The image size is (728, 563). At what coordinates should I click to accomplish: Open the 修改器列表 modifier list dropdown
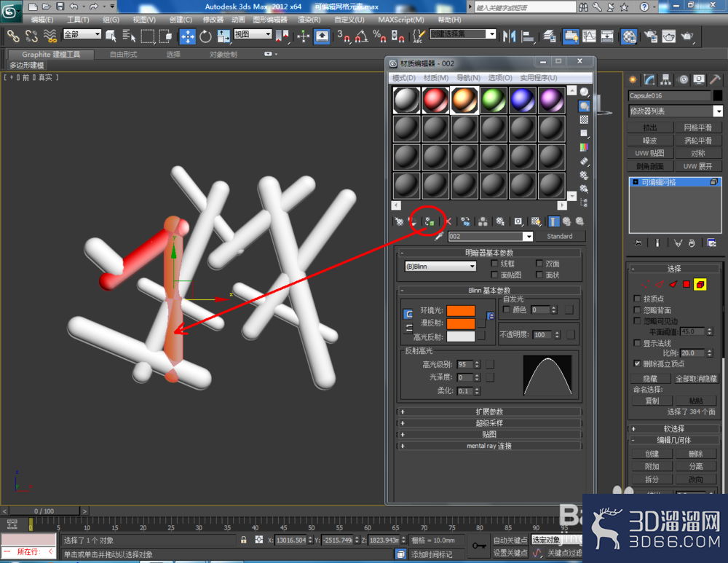676,111
